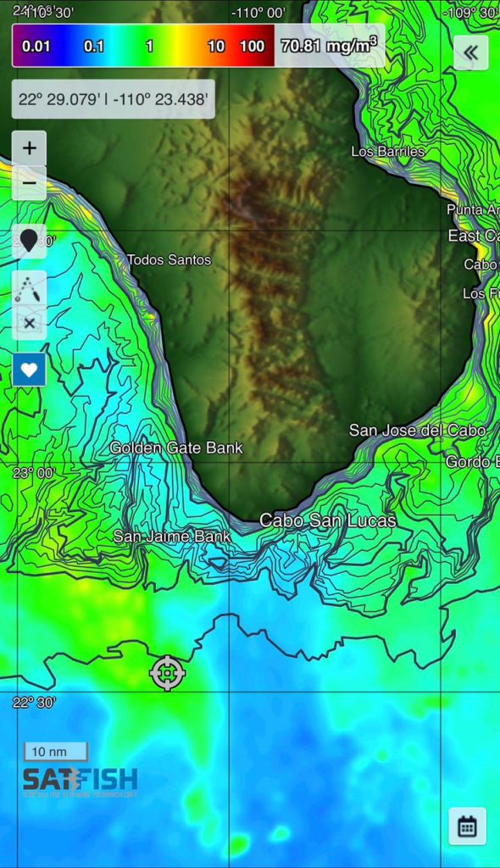Click the crosshair target marker on map
The height and width of the screenshot is (868, 500).
click(167, 673)
